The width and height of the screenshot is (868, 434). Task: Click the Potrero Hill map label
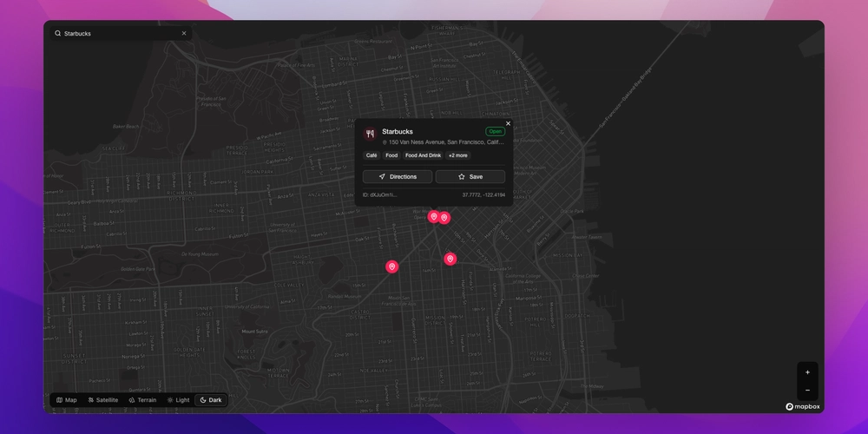[x=535, y=323]
